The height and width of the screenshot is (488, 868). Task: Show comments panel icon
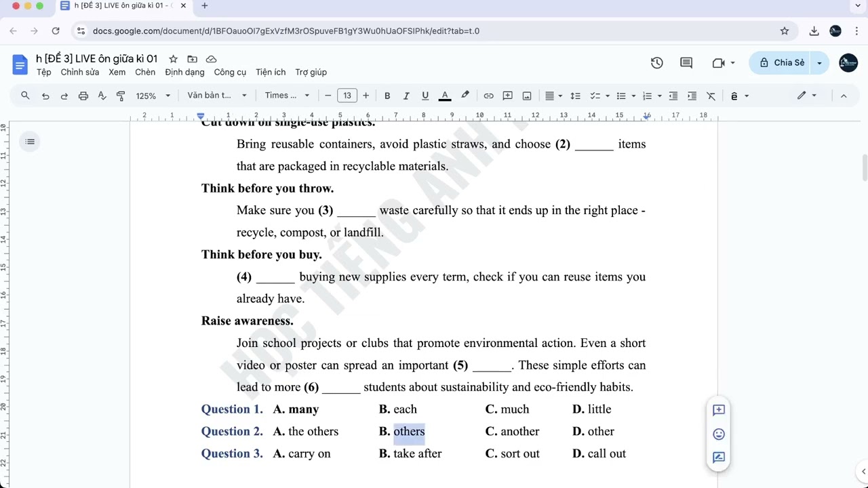coord(686,62)
